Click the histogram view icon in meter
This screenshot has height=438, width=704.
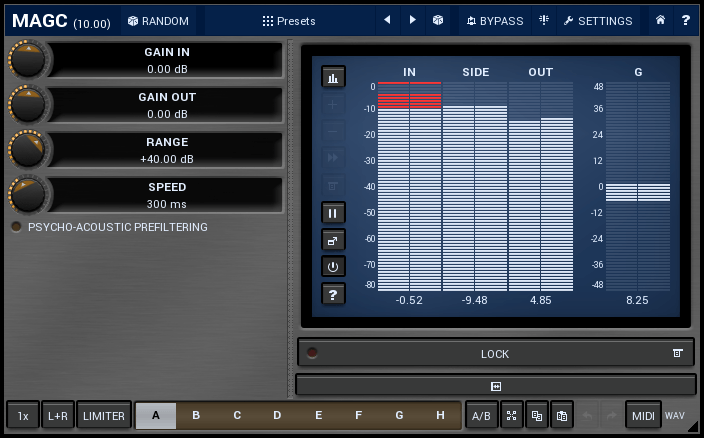pos(333,77)
